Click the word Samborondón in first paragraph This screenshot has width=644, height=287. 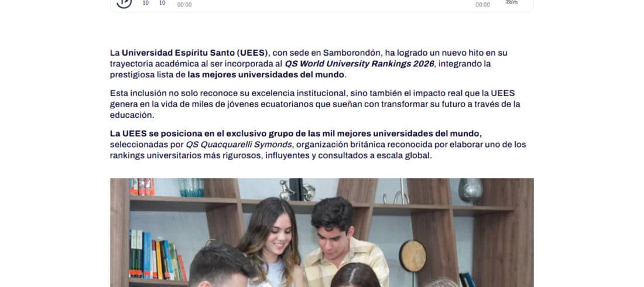click(x=352, y=53)
